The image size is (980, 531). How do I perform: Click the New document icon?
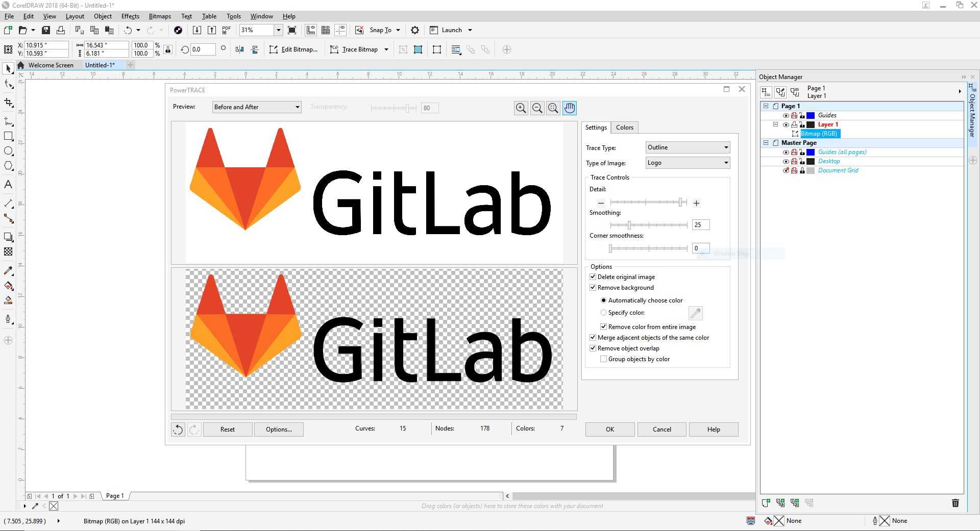(8, 30)
